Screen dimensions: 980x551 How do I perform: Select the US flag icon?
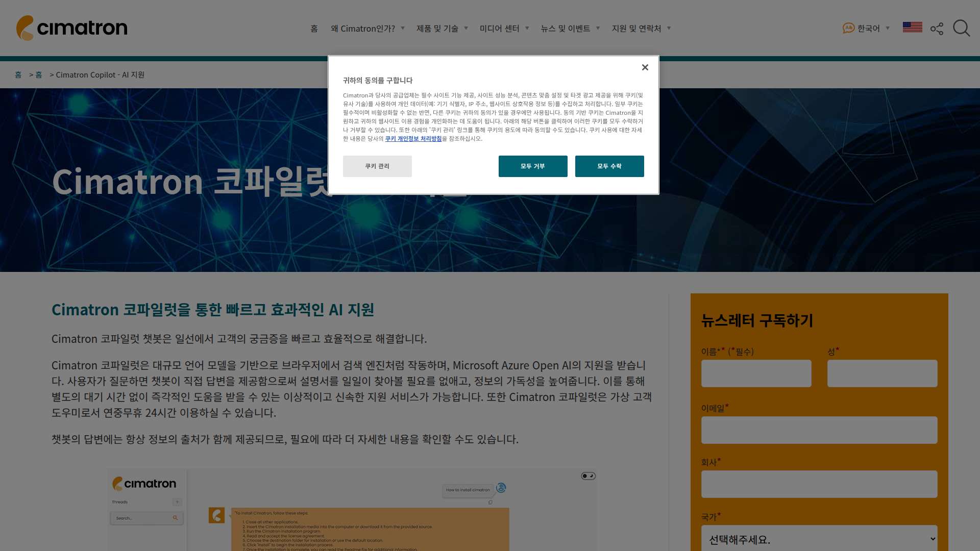(912, 27)
